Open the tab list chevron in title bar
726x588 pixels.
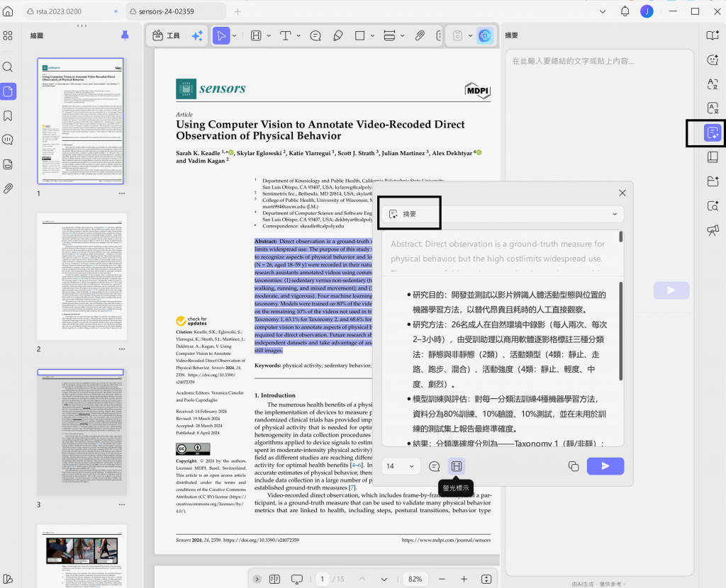603,11
